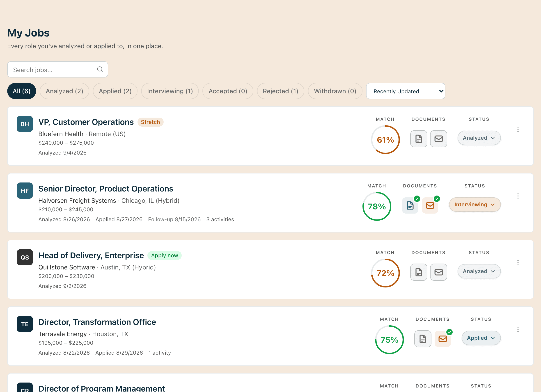
Task: Click the TE company avatar
Action: point(25,324)
